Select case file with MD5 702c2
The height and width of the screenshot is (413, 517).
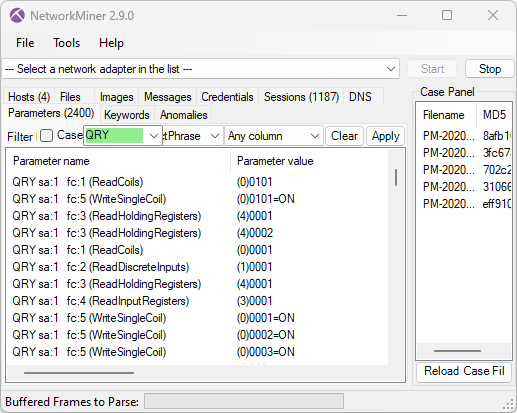click(x=465, y=170)
